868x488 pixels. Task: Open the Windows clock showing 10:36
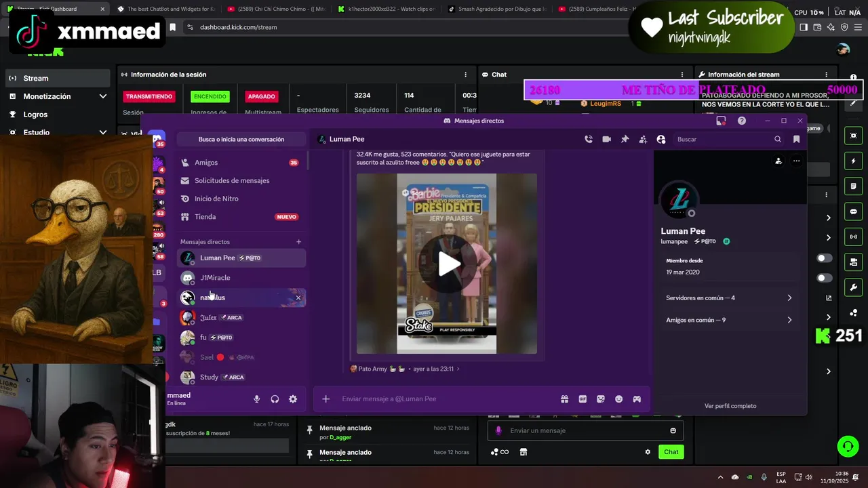tap(842, 477)
